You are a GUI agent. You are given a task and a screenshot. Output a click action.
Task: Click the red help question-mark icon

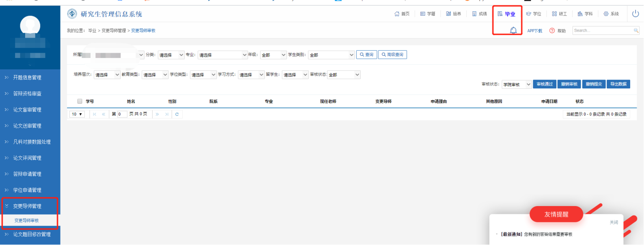[x=552, y=31]
